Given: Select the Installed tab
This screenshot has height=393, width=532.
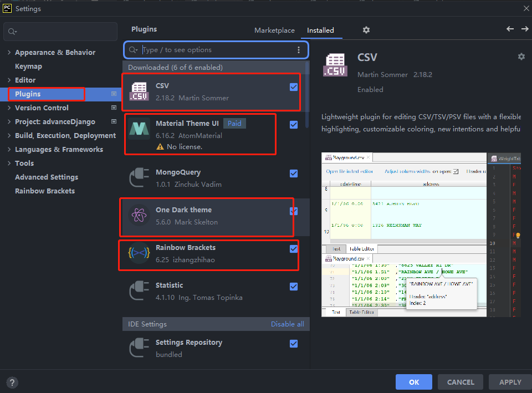Looking at the screenshot, I should pyautogui.click(x=320, y=30).
